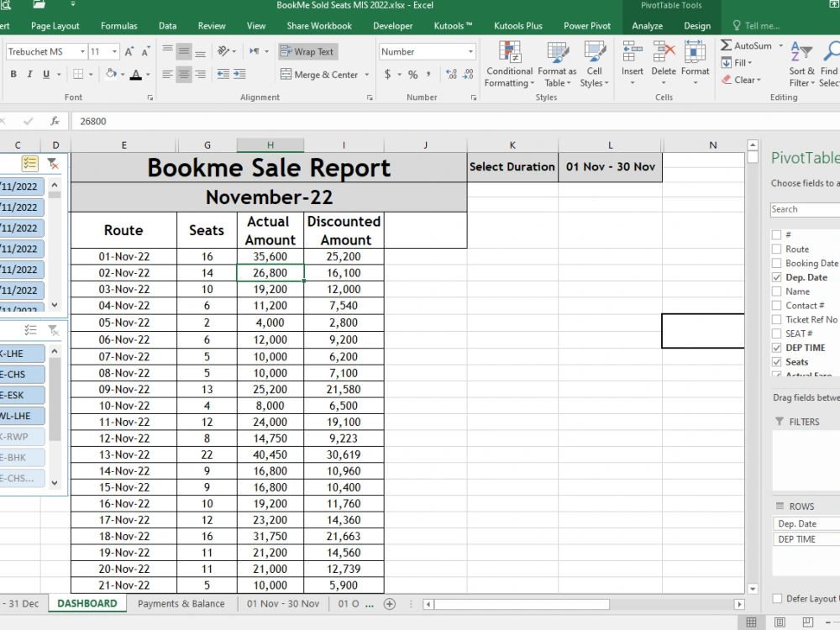
Task: Apply Accounting Number Format dollar sign
Action: pos(388,75)
